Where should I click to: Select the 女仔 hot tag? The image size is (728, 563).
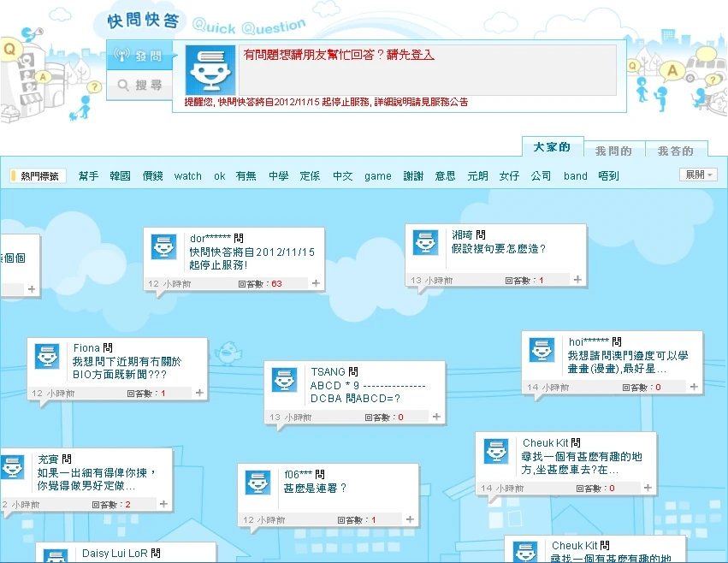tap(509, 176)
